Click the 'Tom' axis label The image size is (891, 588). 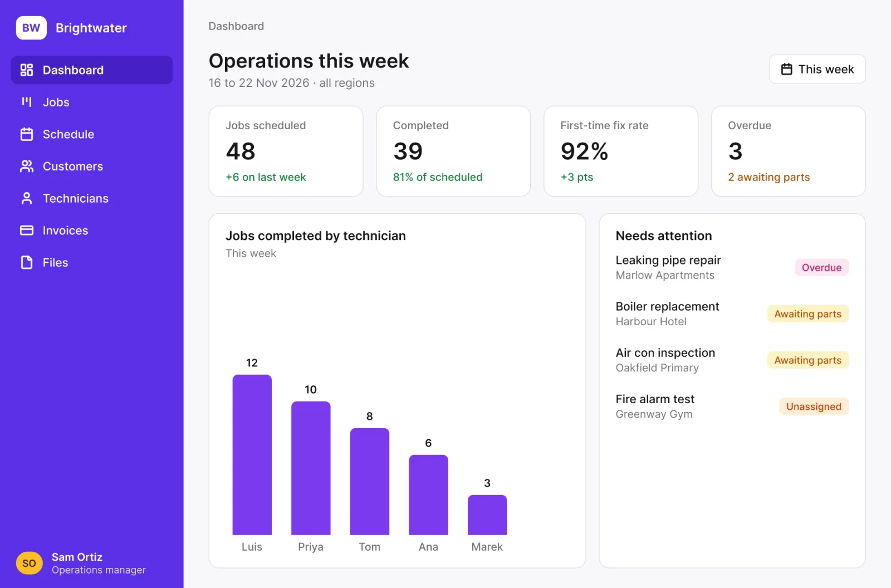(370, 547)
